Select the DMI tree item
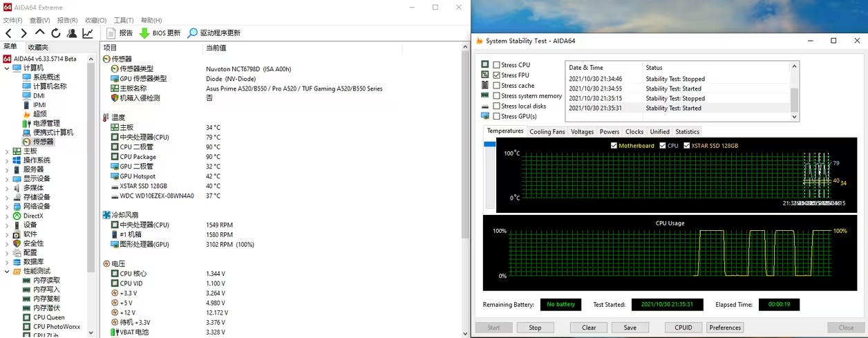Viewport: 868px width, 338px height. click(x=39, y=95)
